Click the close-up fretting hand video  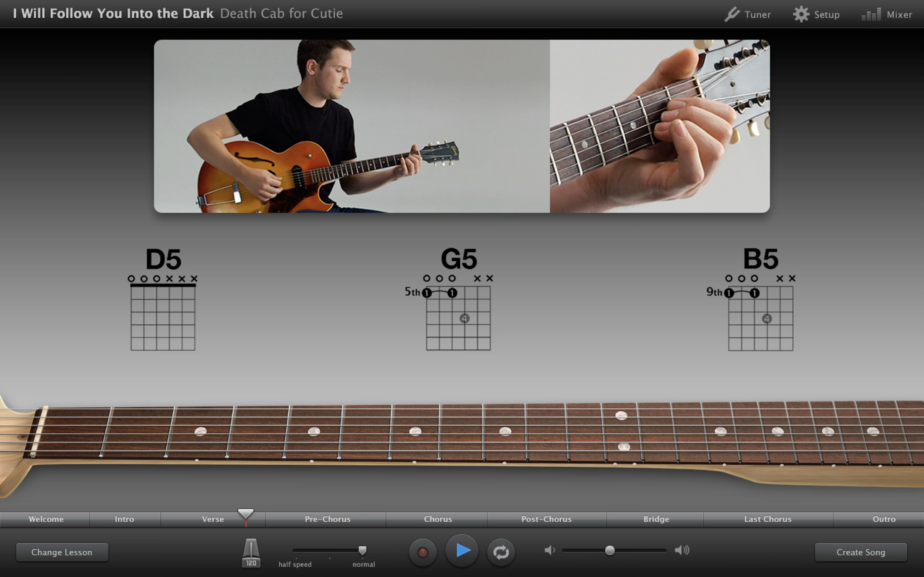[x=660, y=126]
